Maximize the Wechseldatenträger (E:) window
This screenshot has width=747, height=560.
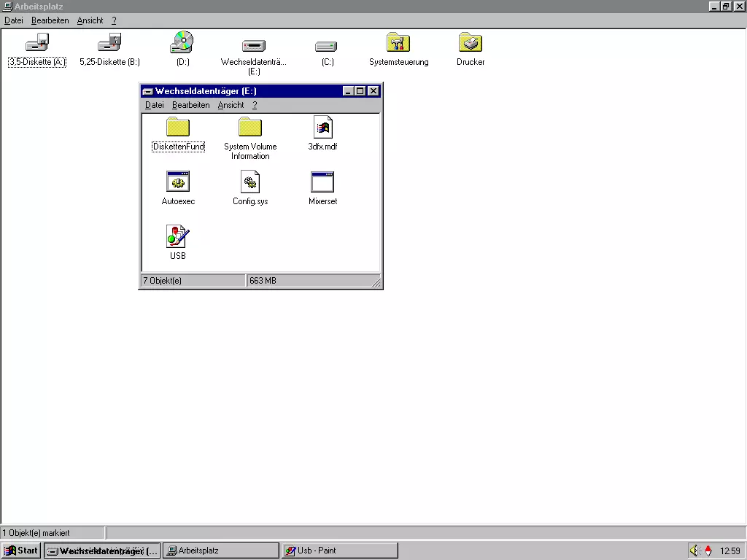click(360, 91)
